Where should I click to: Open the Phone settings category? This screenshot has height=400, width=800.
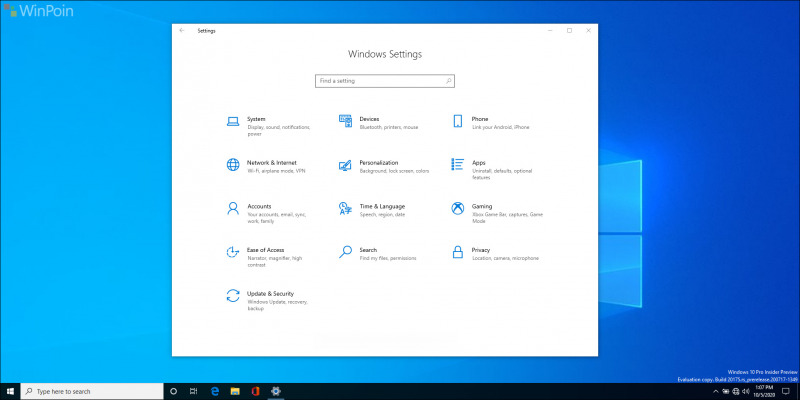click(493, 122)
